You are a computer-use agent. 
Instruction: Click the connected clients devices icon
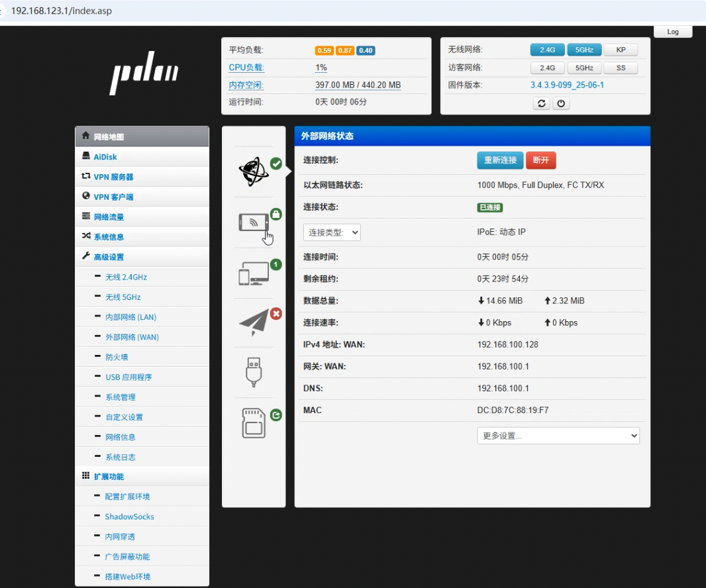(x=254, y=273)
